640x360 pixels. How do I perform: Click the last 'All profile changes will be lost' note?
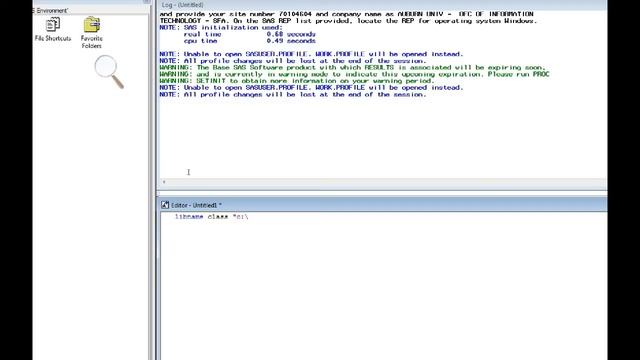(x=293, y=94)
